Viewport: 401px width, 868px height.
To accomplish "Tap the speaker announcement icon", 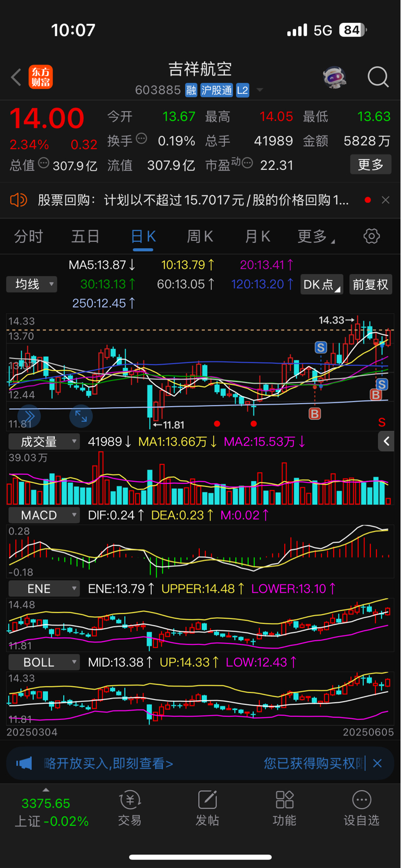I will [19, 200].
